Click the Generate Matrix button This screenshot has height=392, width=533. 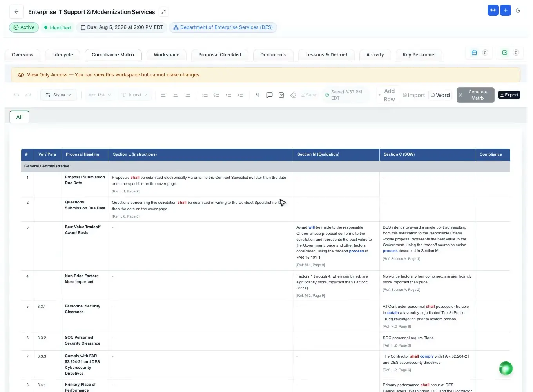475,95
